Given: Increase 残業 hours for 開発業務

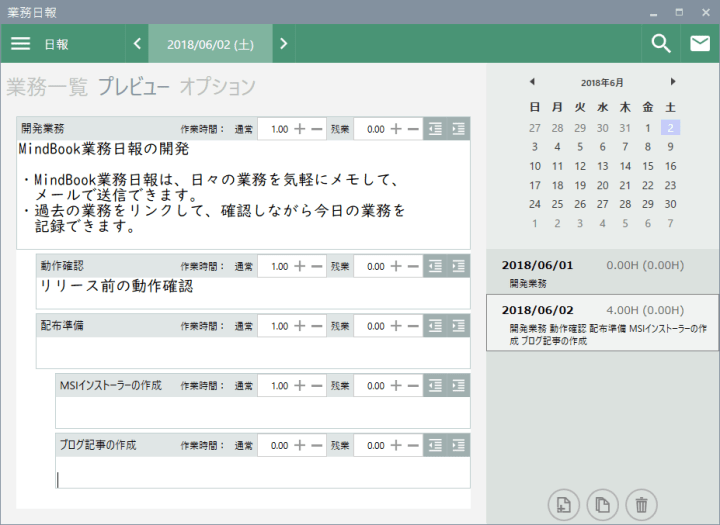Looking at the screenshot, I should click(396, 129).
